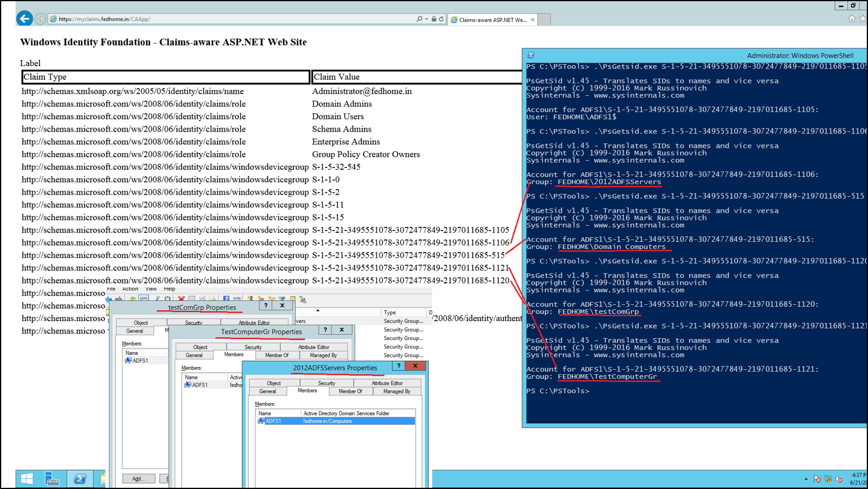Click Name column header in 2012ADFSServers members list
Viewport: 868px width, 489px height.
278,413
